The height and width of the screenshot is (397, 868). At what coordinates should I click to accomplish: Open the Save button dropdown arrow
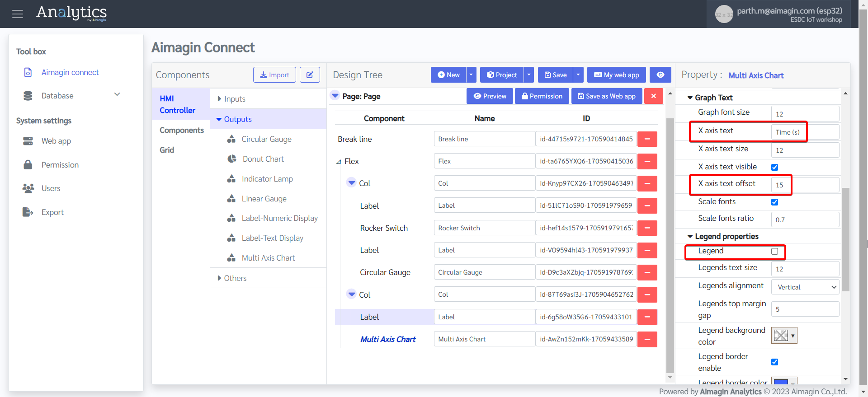coord(578,75)
